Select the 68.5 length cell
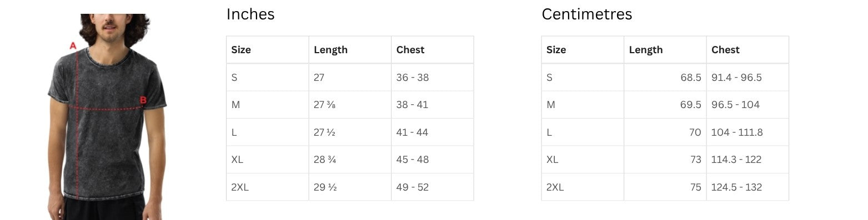Viewport: 868px width, 220px height. [x=665, y=78]
